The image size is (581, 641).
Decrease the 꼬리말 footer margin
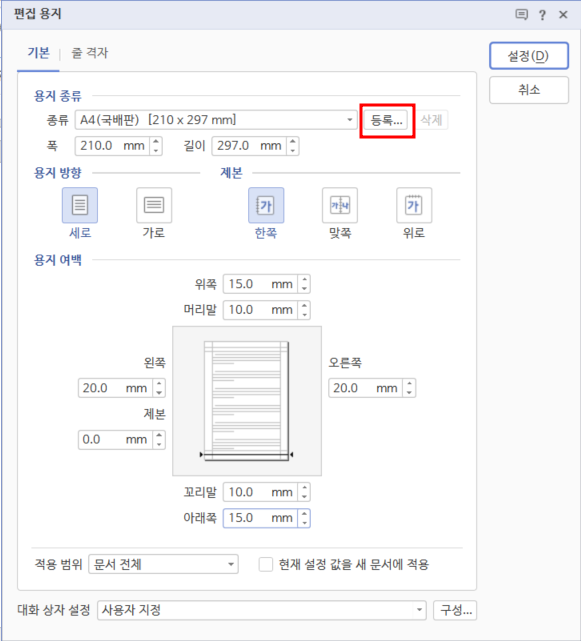click(x=304, y=497)
